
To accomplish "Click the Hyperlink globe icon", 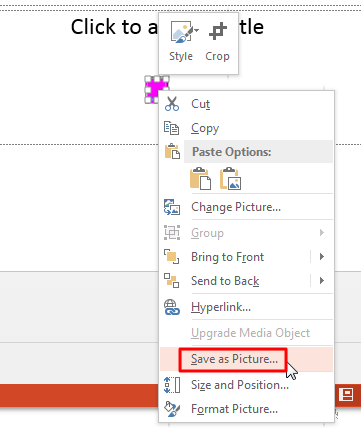I will click(172, 307).
